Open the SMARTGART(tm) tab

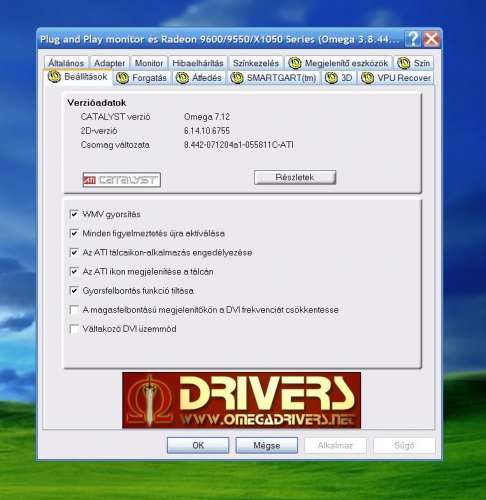274,78
